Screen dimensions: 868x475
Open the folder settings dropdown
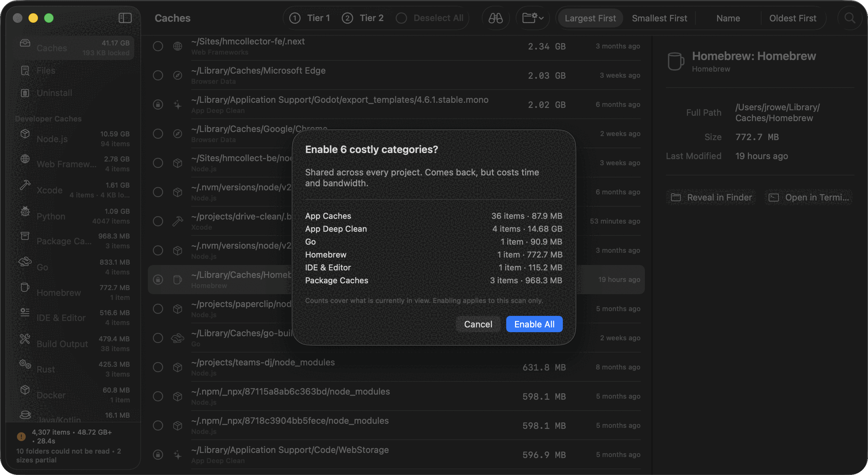(533, 18)
